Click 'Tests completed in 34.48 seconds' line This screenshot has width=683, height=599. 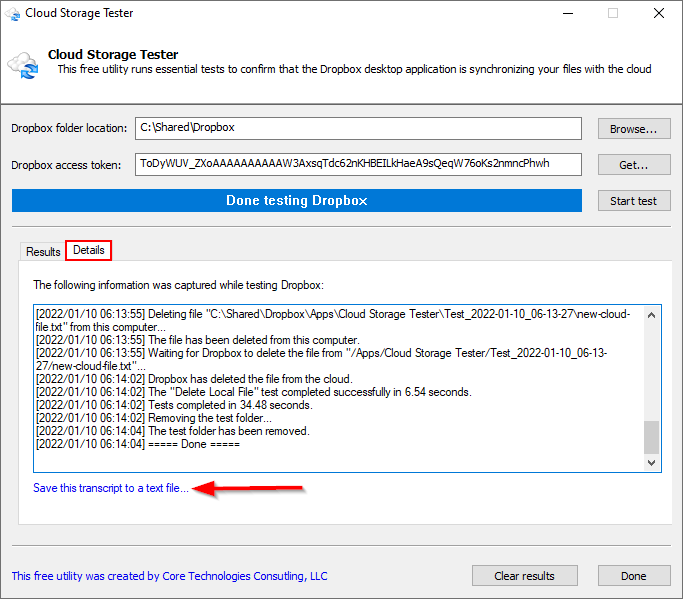[x=174, y=405]
